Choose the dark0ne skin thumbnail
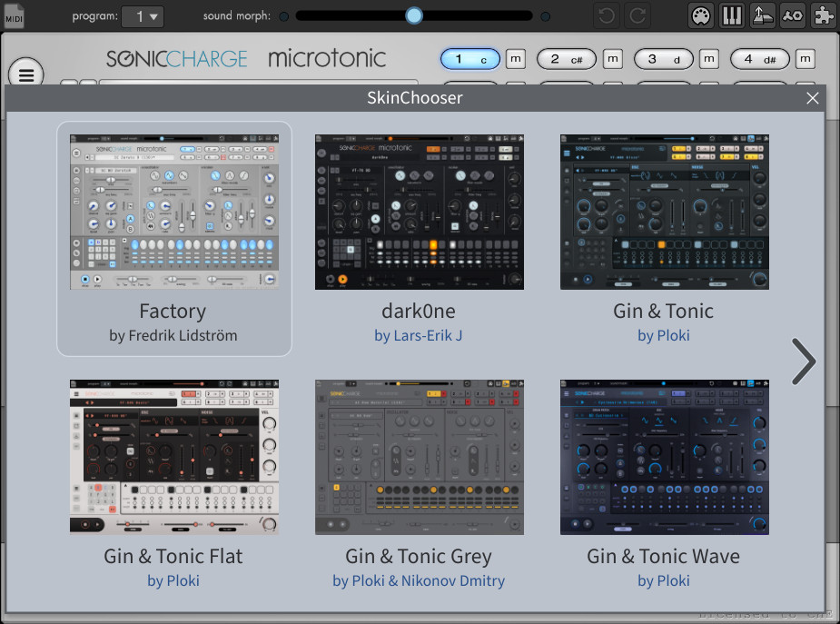The width and height of the screenshot is (840, 624). pyautogui.click(x=419, y=213)
